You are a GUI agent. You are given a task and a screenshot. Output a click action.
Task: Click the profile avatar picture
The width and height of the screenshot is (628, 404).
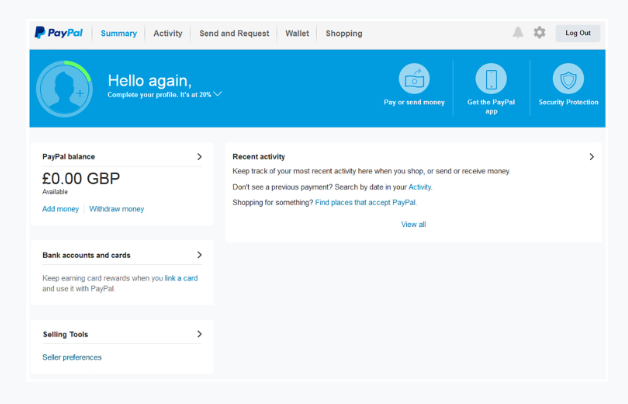64,88
